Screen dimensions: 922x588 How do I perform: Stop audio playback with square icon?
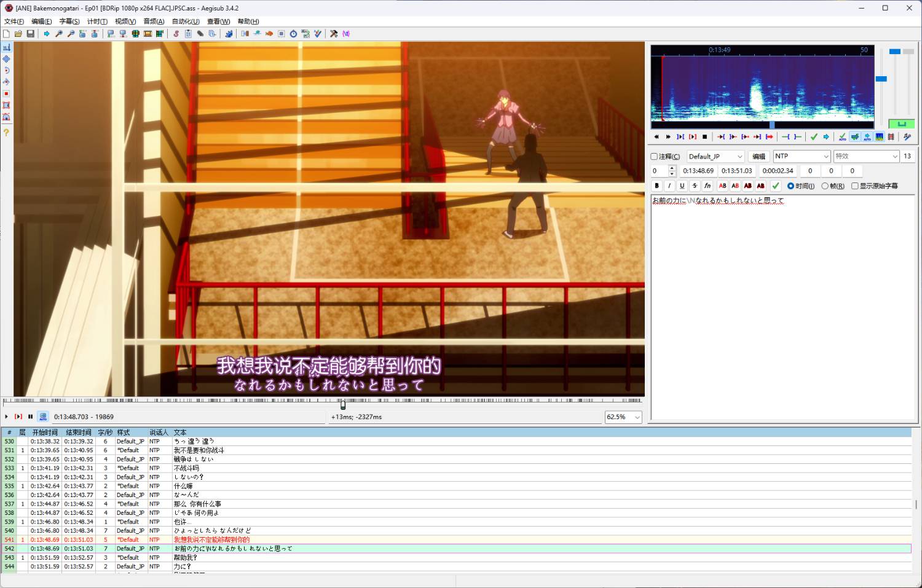(x=704, y=136)
